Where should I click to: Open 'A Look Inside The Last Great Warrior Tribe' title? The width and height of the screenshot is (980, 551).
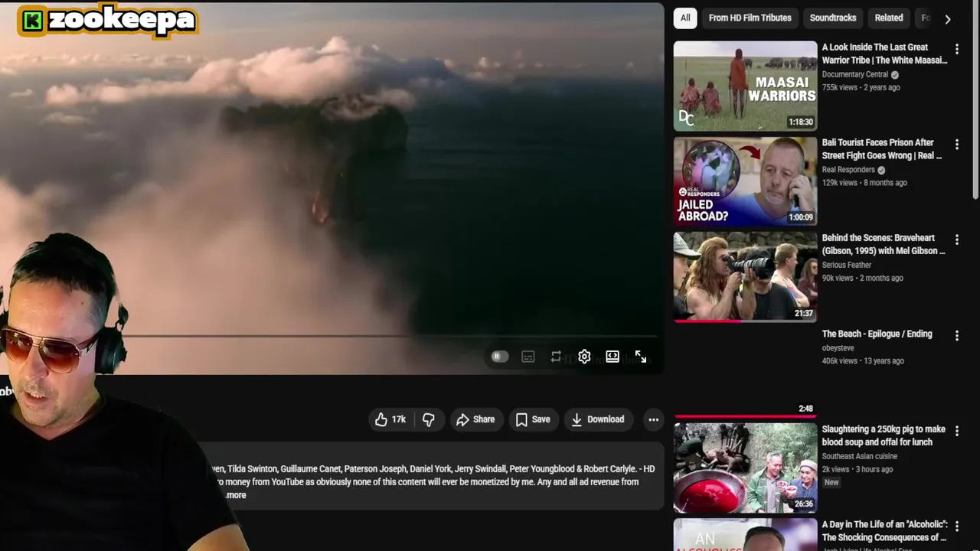tap(884, 54)
